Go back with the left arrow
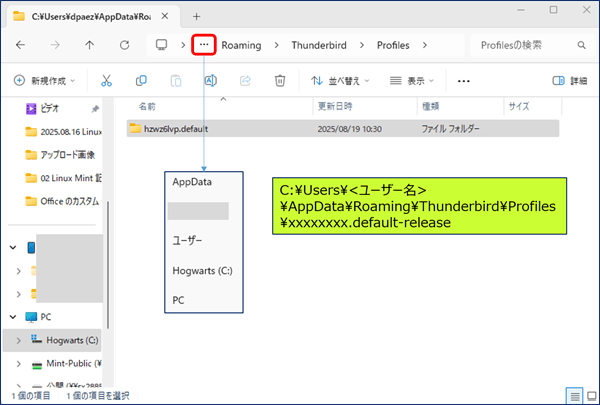 [x=21, y=45]
